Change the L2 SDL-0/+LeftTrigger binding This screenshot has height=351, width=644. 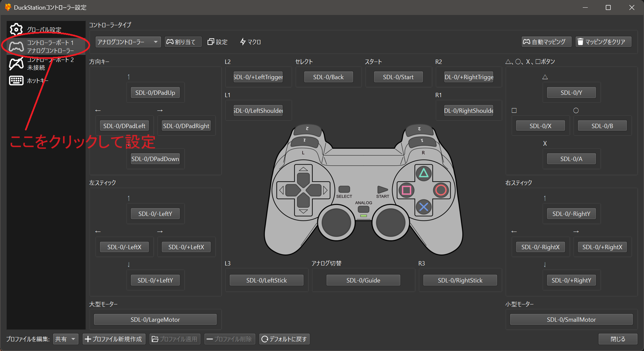point(258,77)
